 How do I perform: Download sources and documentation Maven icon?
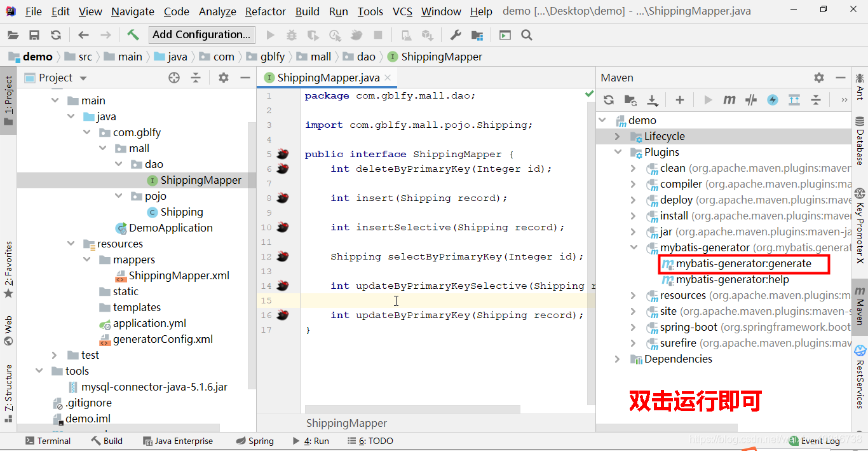tap(653, 100)
